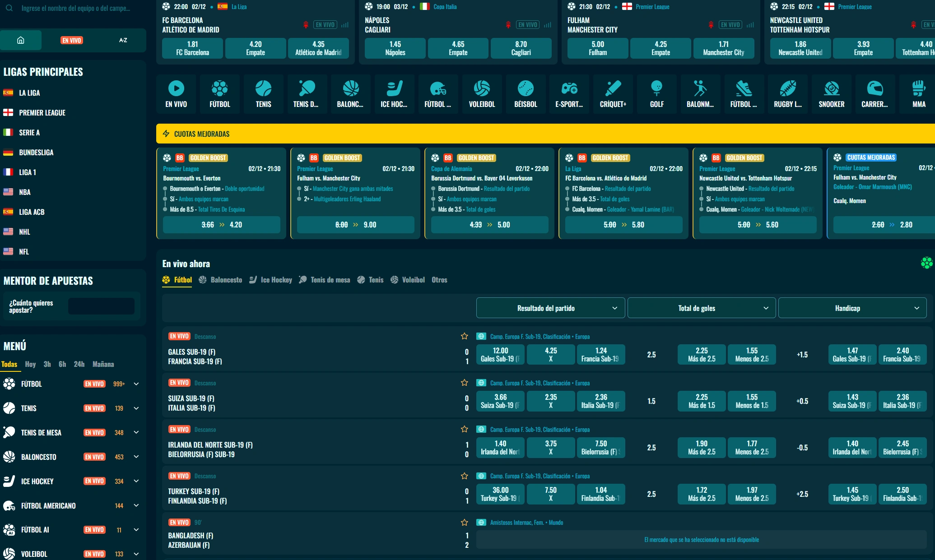Click the search magnifier icon in the sidebar
The width and height of the screenshot is (935, 560).
tap(10, 8)
